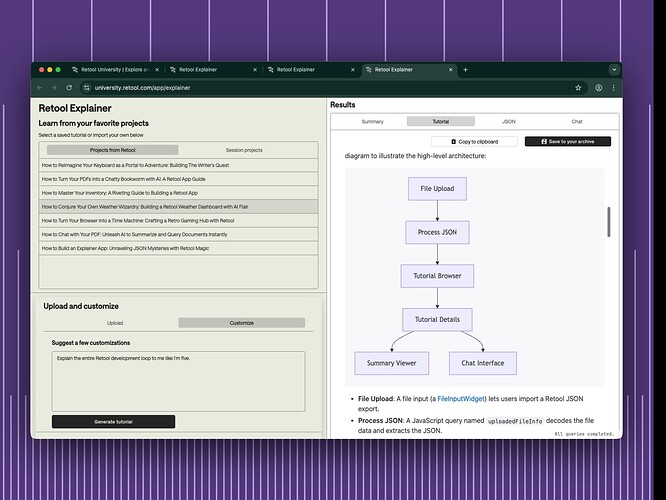Click the Process JSON diagram node
666x500 pixels.
437,232
